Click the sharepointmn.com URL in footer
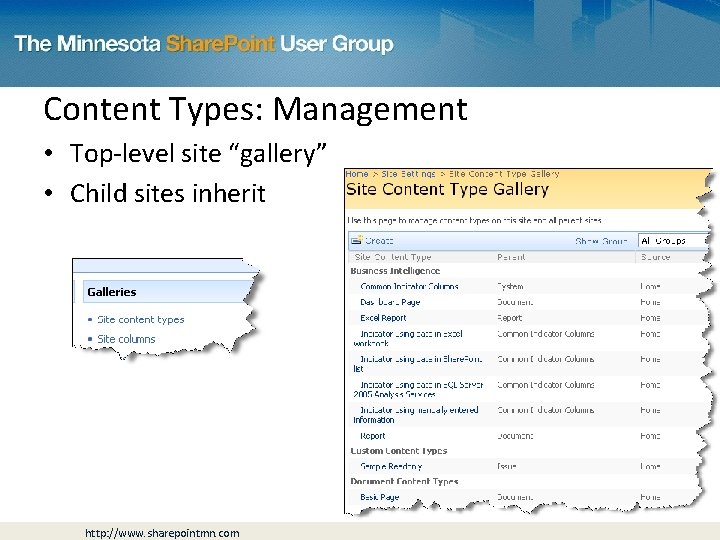Image resolution: width=720 pixels, height=540 pixels. 162,533
